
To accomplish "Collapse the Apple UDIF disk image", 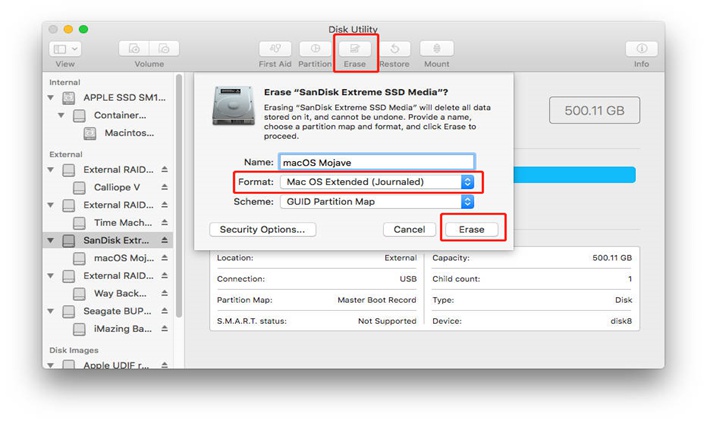I will pyautogui.click(x=51, y=365).
